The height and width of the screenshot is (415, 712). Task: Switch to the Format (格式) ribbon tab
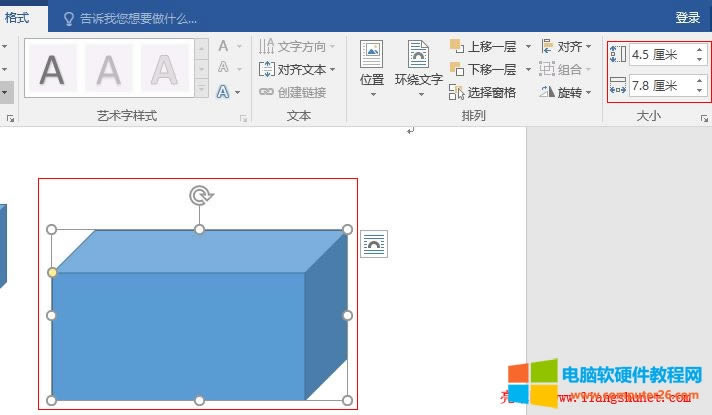(17, 17)
